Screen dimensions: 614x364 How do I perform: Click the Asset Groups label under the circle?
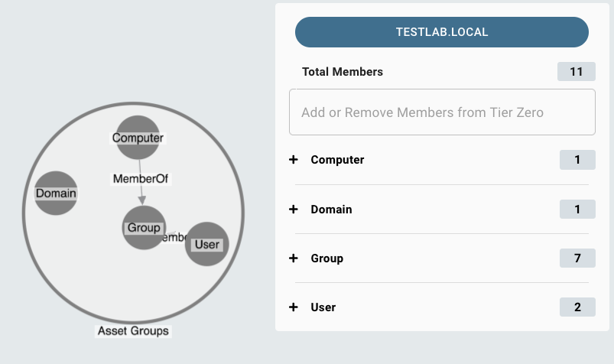pos(133,331)
